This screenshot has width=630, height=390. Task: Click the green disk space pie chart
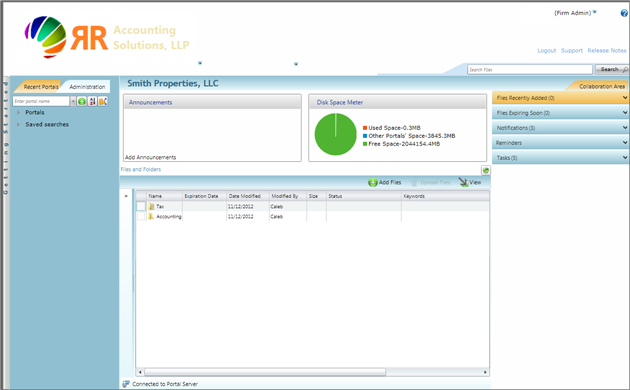coord(335,134)
